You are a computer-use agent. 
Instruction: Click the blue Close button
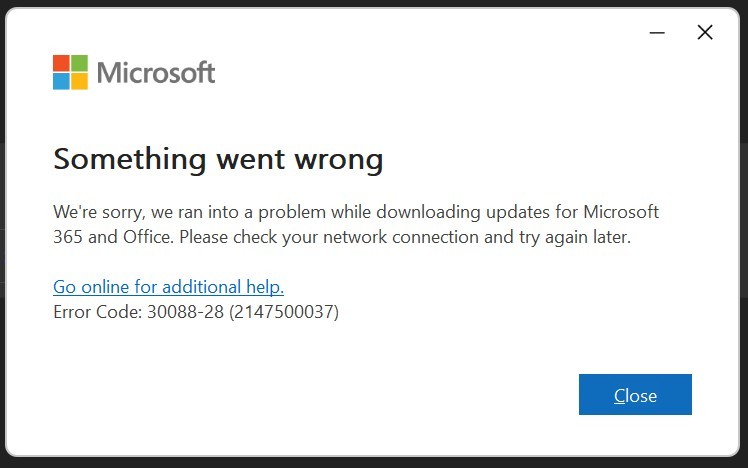click(635, 395)
